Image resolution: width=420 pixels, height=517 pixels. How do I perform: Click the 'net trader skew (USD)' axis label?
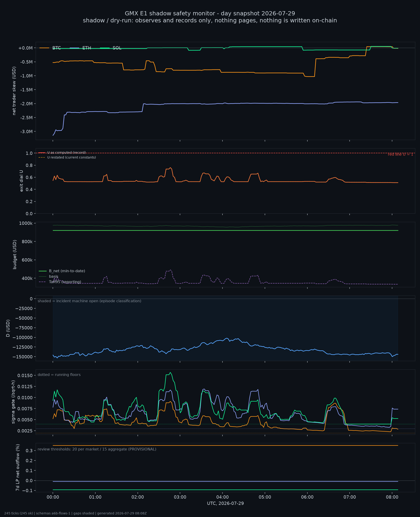click(14, 91)
